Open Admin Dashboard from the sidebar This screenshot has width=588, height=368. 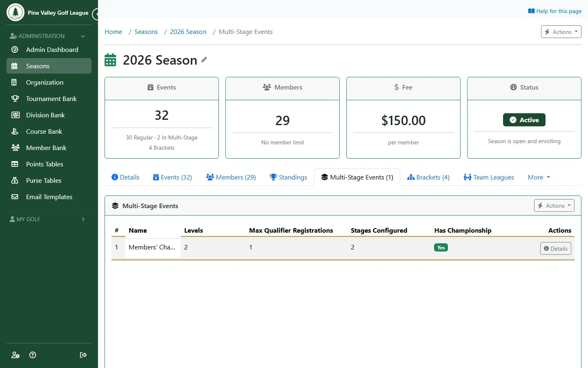coord(49,49)
